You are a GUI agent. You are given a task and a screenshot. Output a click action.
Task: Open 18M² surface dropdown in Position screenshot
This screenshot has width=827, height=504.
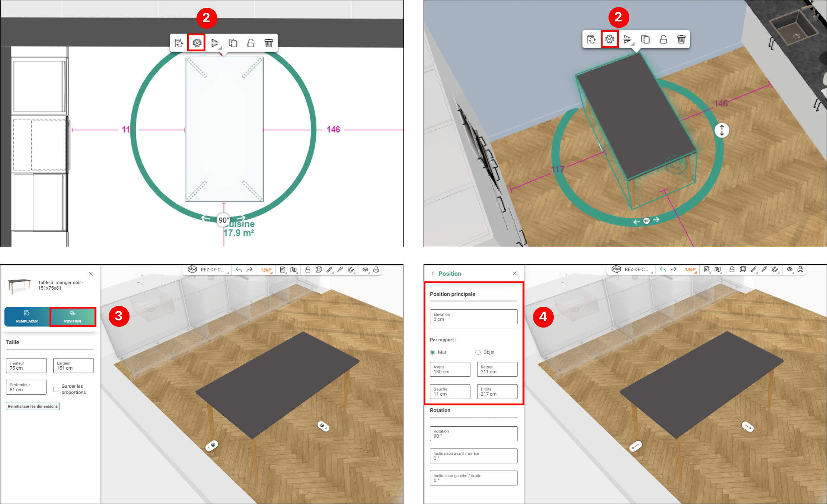point(690,269)
